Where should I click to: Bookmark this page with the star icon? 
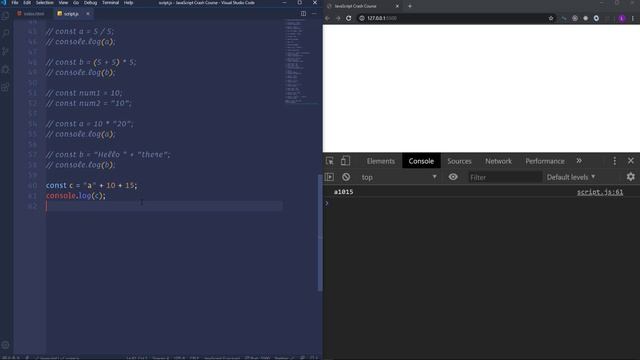click(x=551, y=18)
